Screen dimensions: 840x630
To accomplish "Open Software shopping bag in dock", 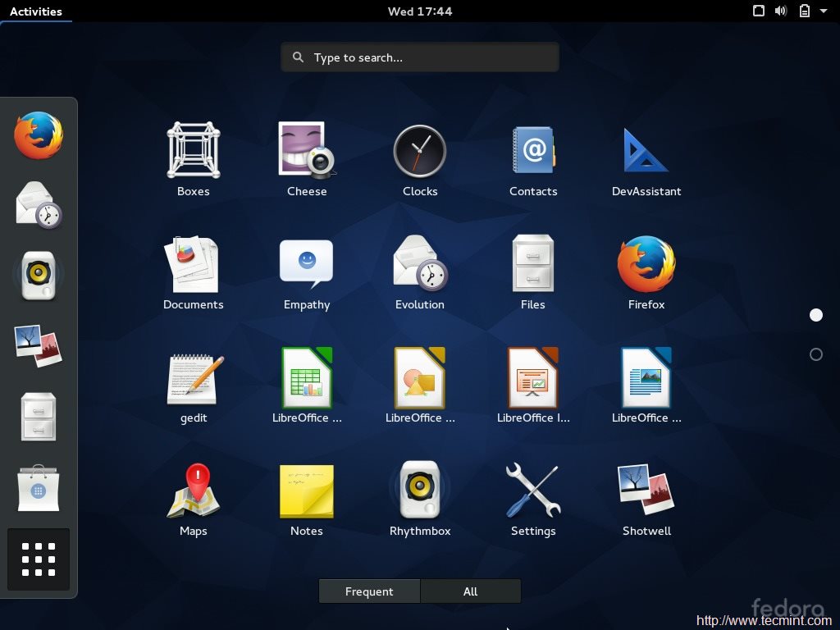I will coord(39,487).
